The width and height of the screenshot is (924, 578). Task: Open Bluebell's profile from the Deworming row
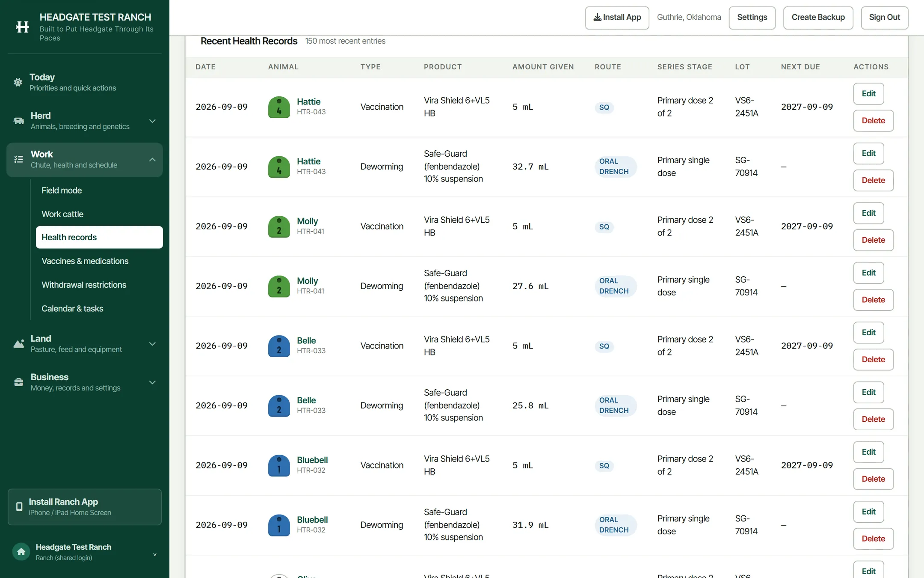click(x=312, y=520)
